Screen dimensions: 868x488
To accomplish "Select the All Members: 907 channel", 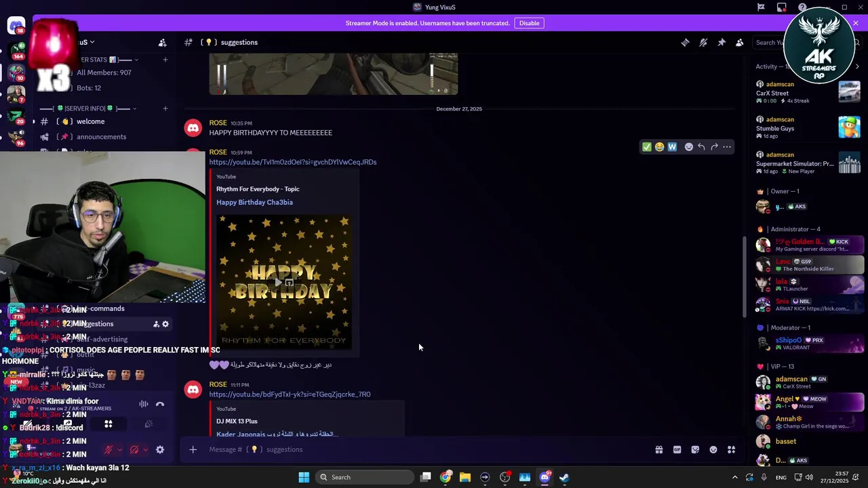I will point(104,73).
